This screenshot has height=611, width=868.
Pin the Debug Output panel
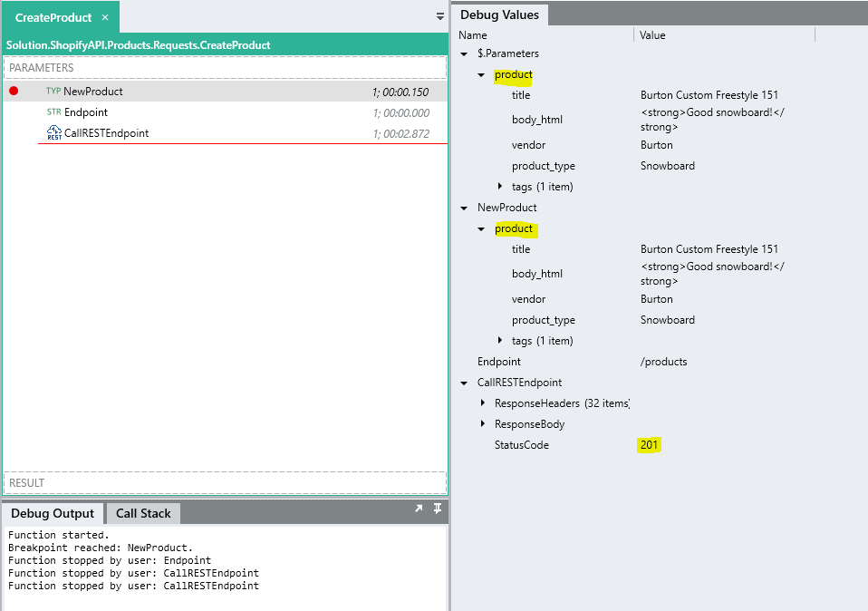click(438, 508)
